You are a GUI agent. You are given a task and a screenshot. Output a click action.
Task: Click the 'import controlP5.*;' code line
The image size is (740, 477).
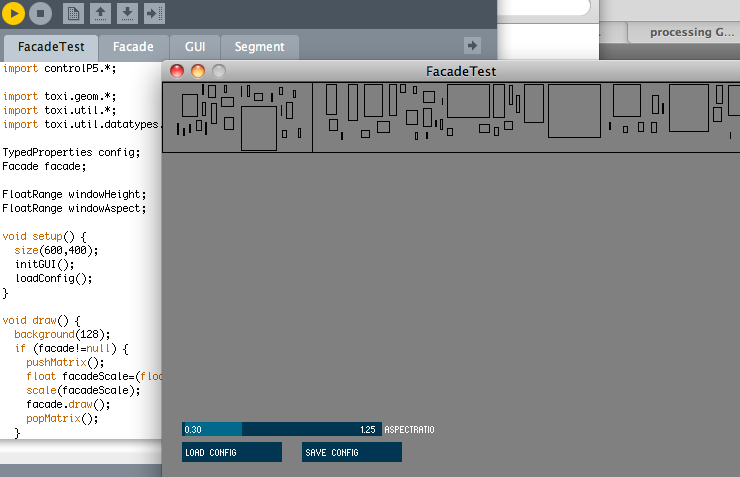coord(59,68)
